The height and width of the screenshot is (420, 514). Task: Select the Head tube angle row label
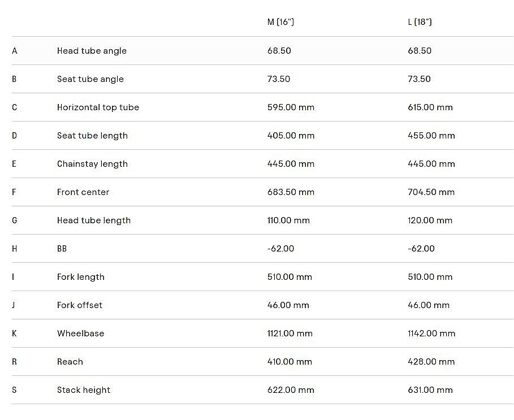pos(92,51)
